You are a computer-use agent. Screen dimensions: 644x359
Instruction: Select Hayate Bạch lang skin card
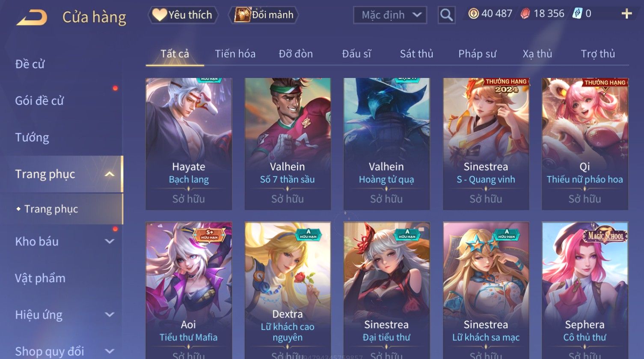click(189, 144)
